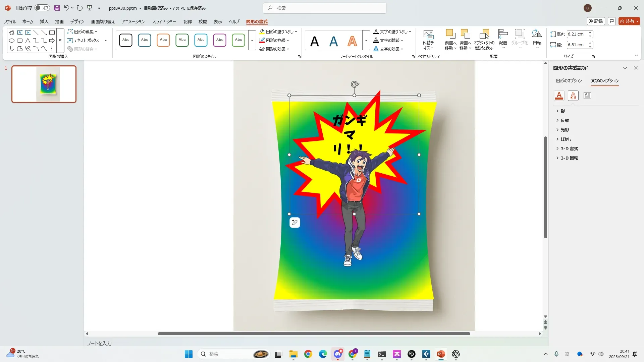Select Text Fill & Outline icon in pane
This screenshot has width=644, height=362.
[x=559, y=96]
